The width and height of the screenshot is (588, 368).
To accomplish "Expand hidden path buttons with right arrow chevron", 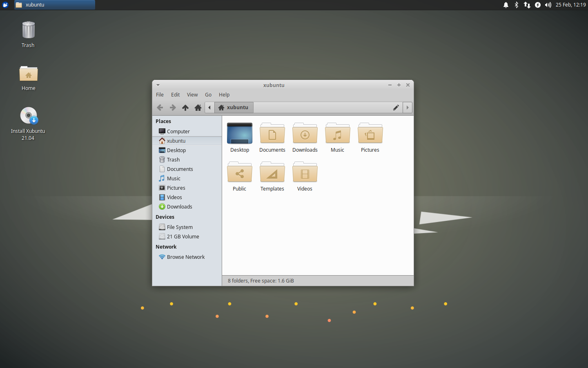I will pyautogui.click(x=407, y=107).
